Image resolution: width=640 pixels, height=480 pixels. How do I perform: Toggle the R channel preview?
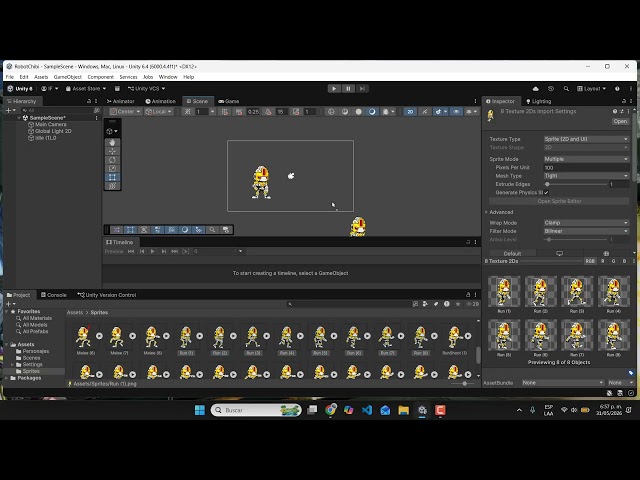coord(602,261)
